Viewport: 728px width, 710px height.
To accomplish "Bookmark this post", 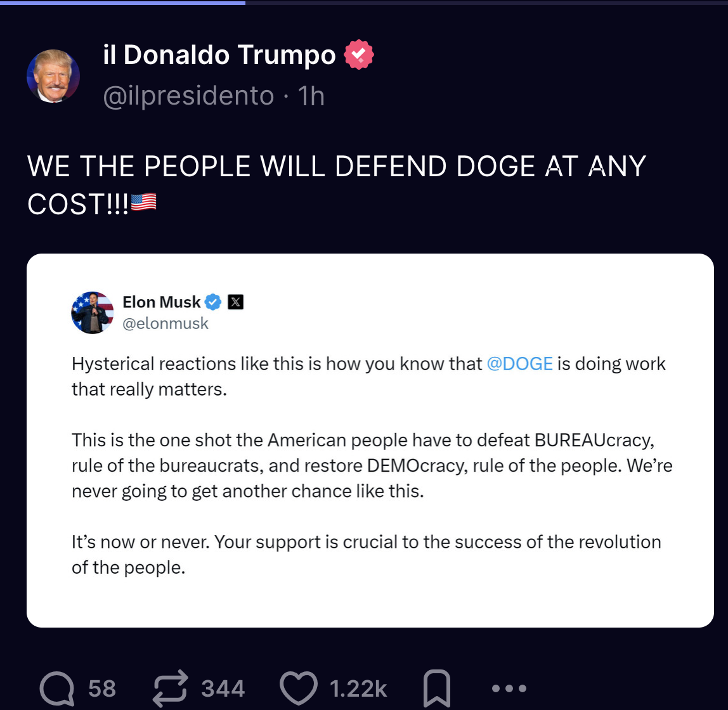I will tap(437, 688).
